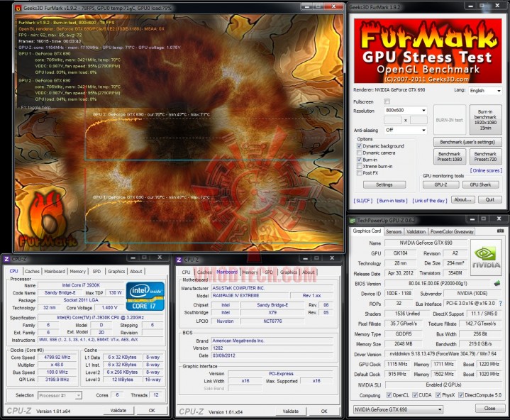Viewport: 510px width, 420px height.
Task: Open the Burn-in tests link
Action: tap(392, 201)
